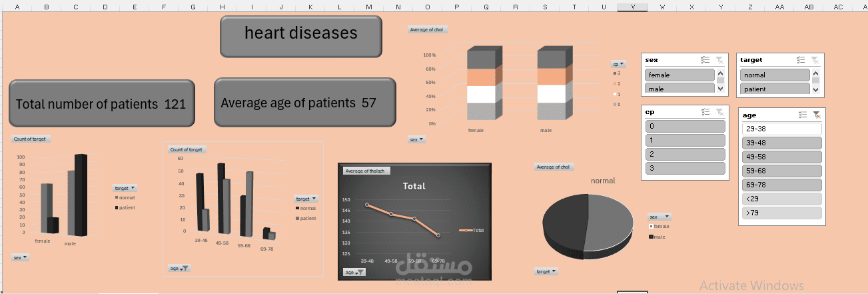Image resolution: width=868 pixels, height=294 pixels.
Task: Select Average age of patients card
Action: (x=305, y=103)
